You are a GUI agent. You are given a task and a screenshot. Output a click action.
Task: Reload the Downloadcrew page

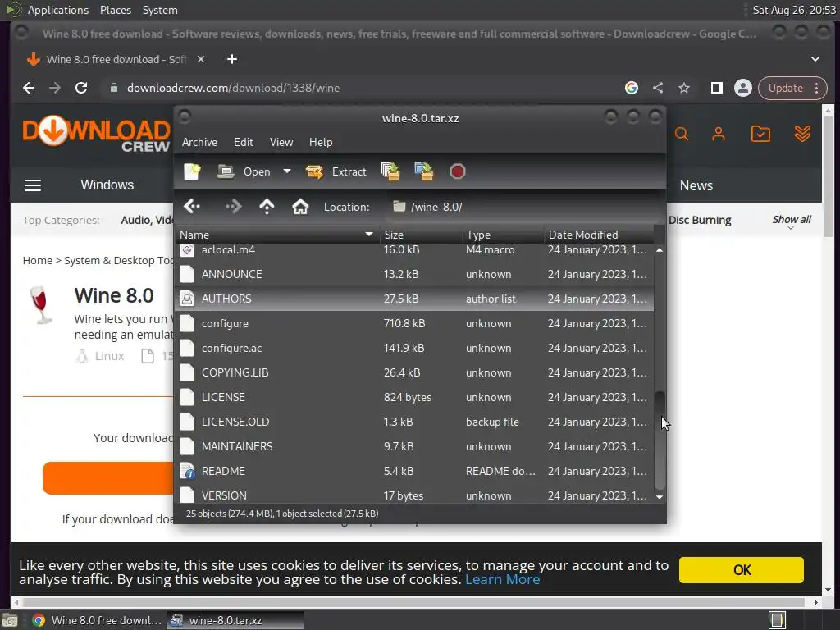point(81,88)
